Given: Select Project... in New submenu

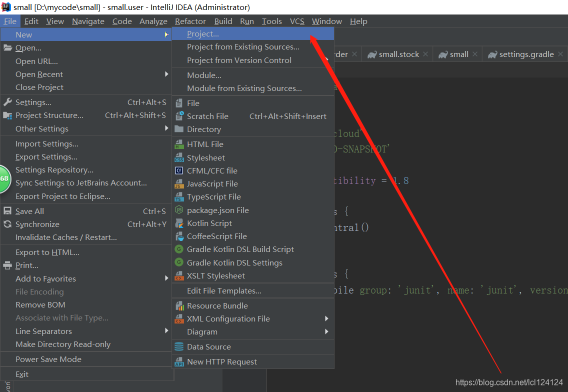Looking at the screenshot, I should coord(253,33).
